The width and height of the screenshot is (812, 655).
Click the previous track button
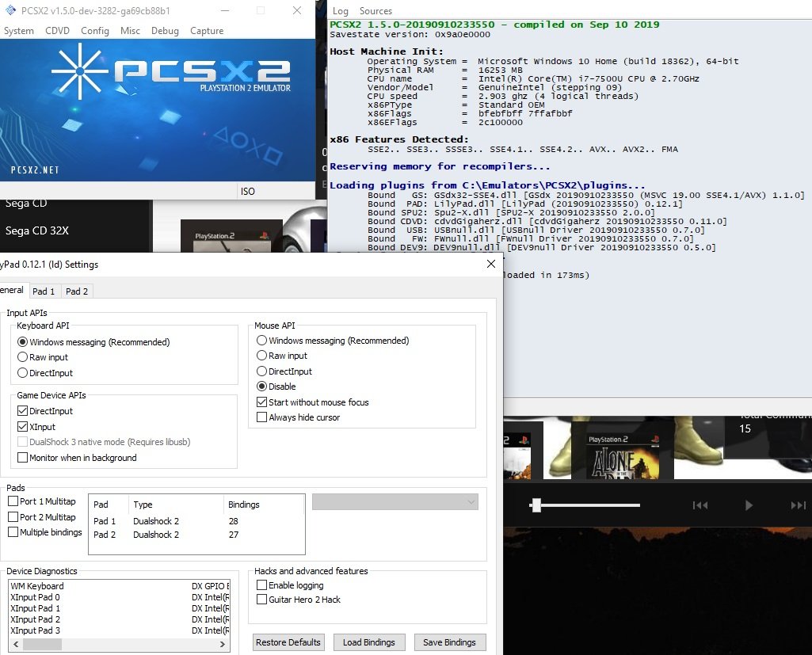point(700,505)
